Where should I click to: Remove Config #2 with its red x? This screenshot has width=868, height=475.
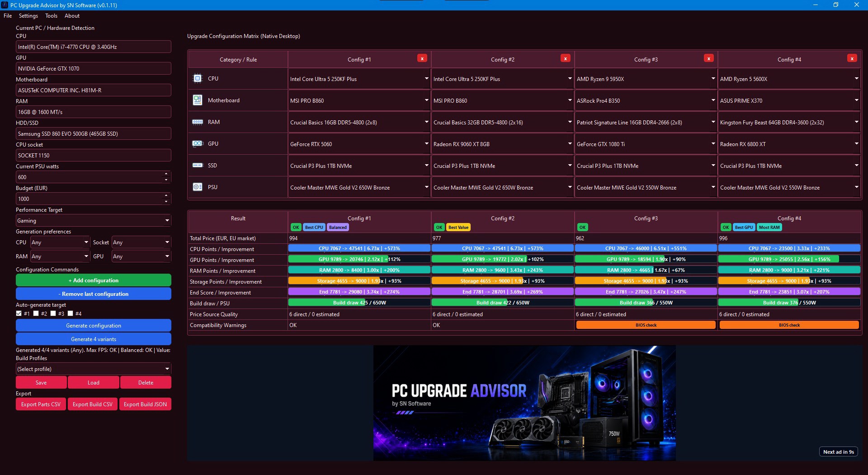(x=565, y=58)
